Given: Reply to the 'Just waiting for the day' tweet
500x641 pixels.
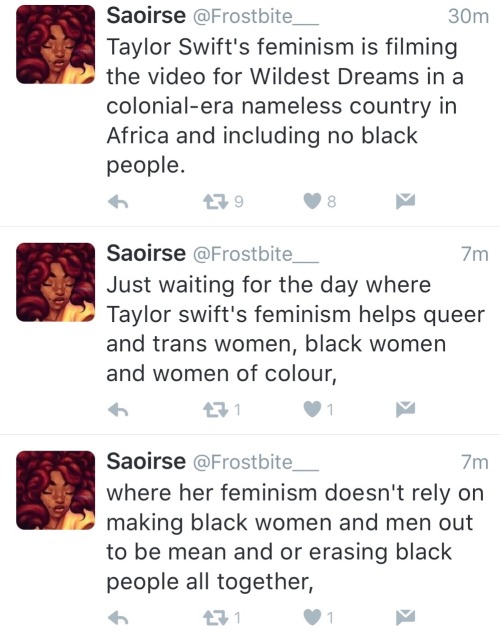Looking at the screenshot, I should click(x=118, y=409).
